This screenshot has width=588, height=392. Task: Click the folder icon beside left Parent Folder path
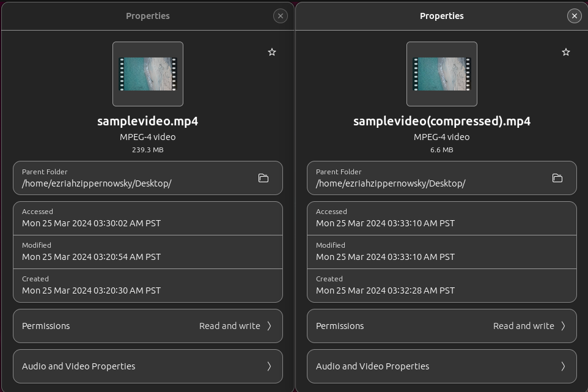263,178
